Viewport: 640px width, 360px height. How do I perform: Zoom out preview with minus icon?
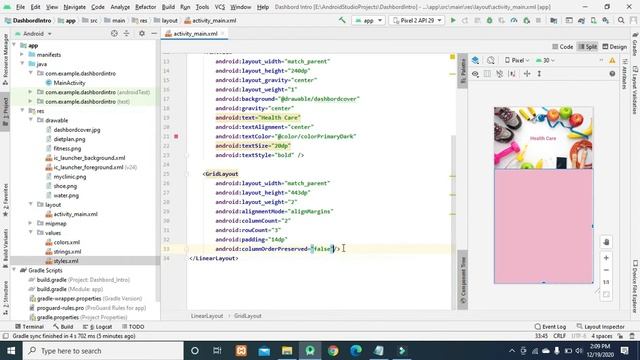click(x=606, y=270)
